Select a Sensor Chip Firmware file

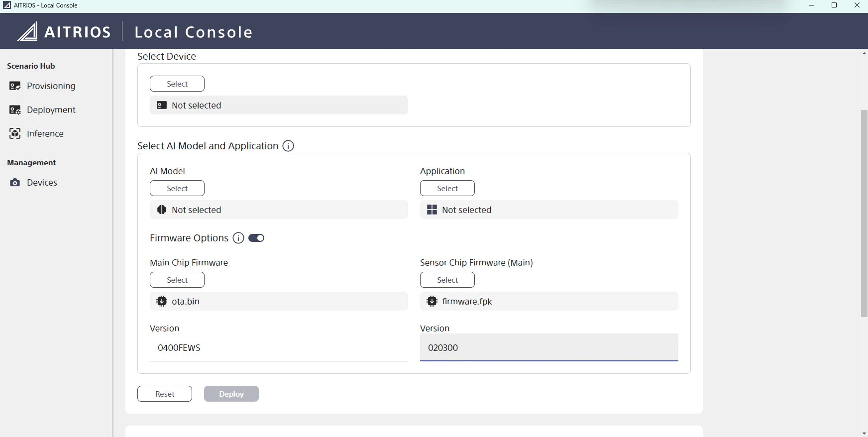click(x=447, y=280)
